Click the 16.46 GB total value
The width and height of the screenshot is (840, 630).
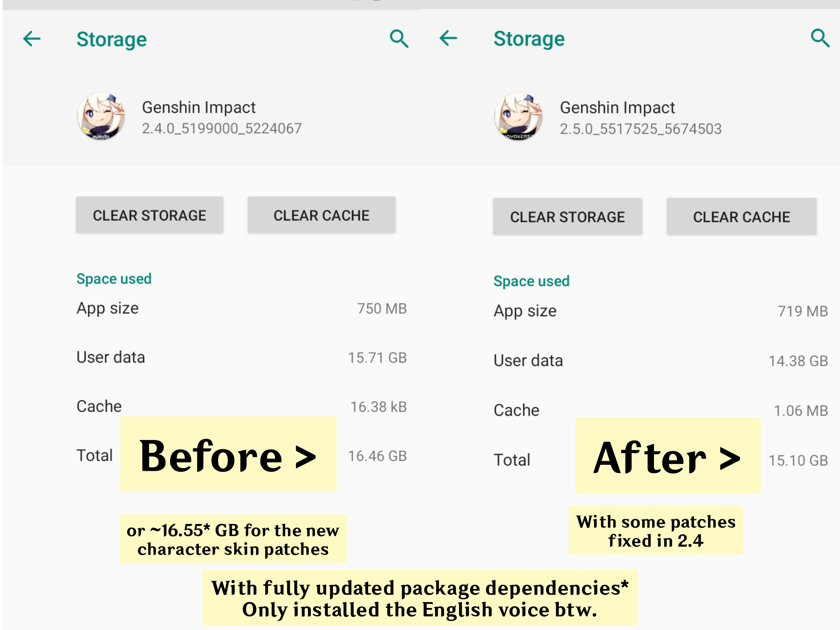(377, 456)
